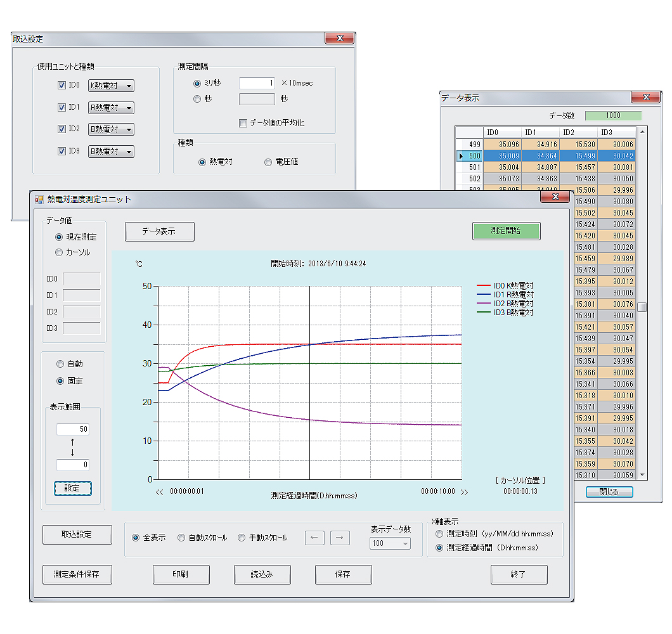Click the << rewind marker below chart

(x=159, y=491)
